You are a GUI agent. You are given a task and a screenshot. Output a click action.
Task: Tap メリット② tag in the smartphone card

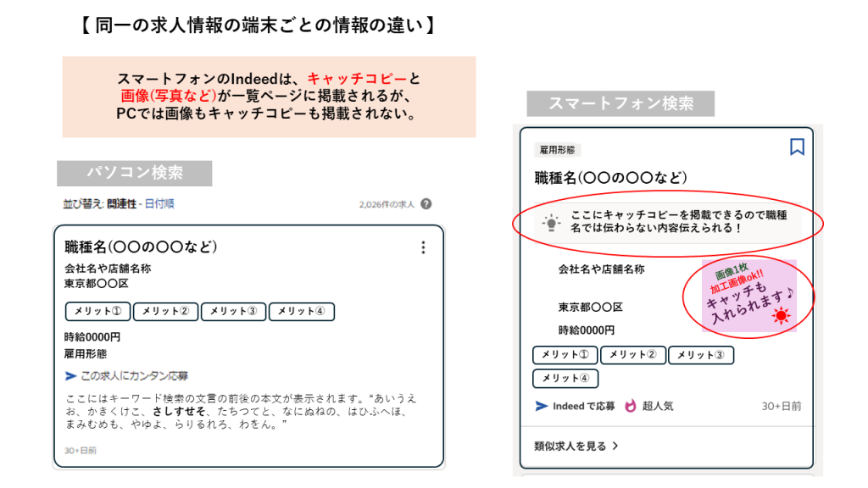tap(632, 355)
